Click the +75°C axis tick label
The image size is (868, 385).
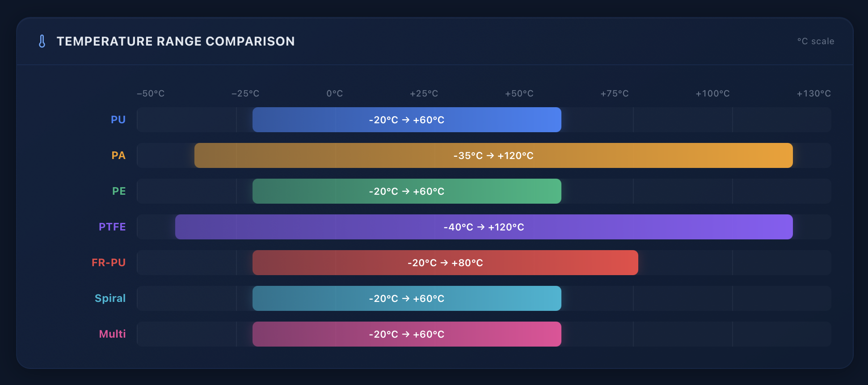tap(614, 93)
